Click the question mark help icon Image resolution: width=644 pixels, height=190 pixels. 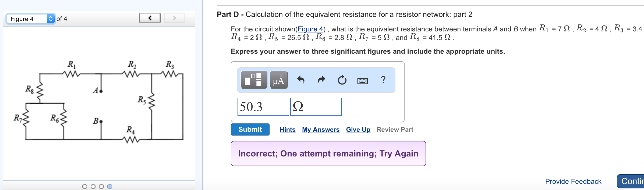(383, 80)
